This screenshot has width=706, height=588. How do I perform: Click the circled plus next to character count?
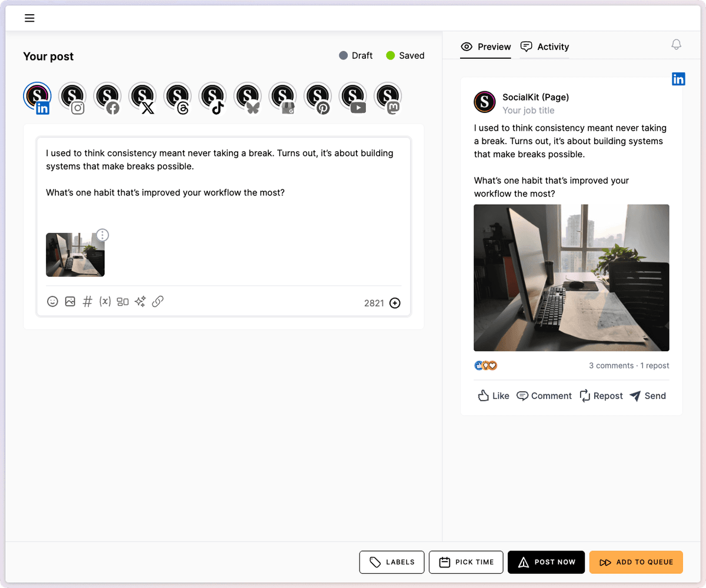point(395,303)
